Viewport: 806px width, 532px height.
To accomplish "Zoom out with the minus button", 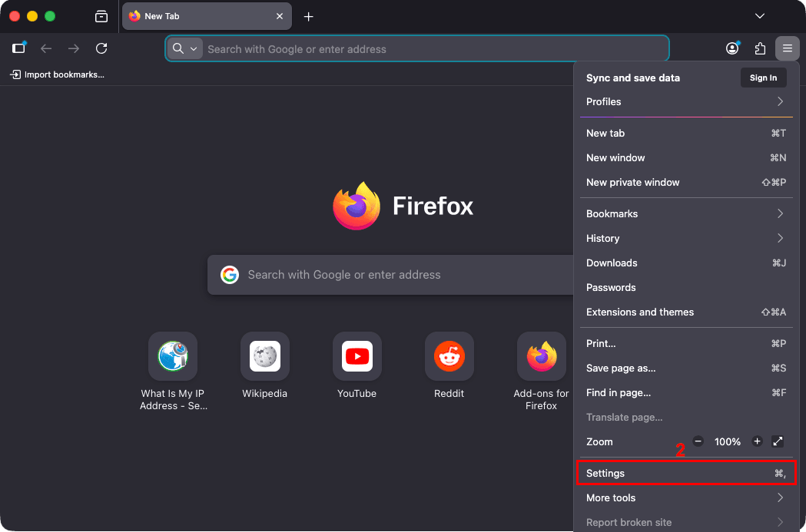I will coord(698,441).
